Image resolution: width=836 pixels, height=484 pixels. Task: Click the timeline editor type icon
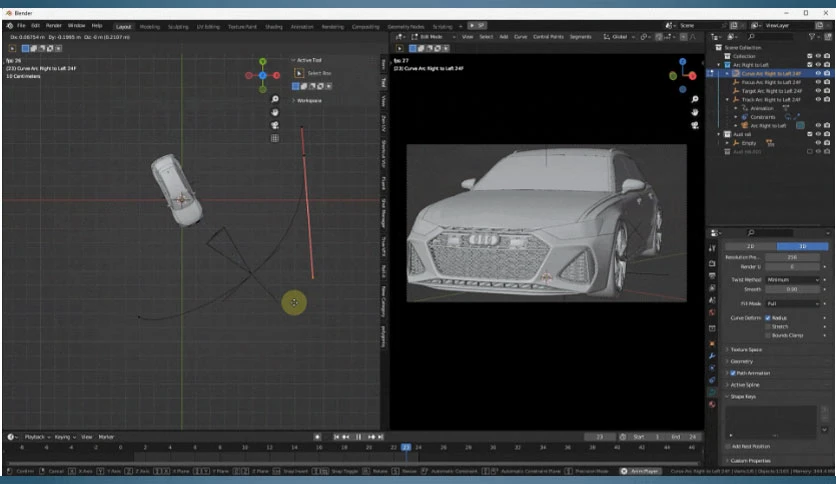tap(11, 437)
